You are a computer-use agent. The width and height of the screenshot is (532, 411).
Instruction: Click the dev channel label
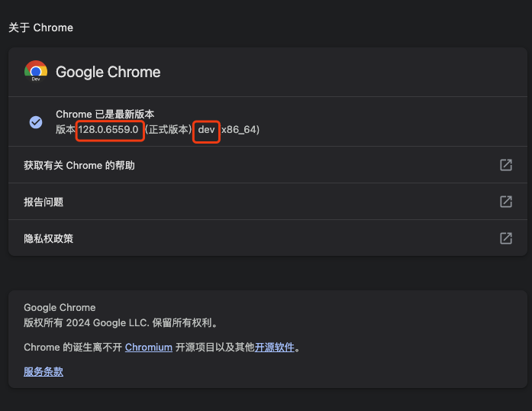coord(206,130)
